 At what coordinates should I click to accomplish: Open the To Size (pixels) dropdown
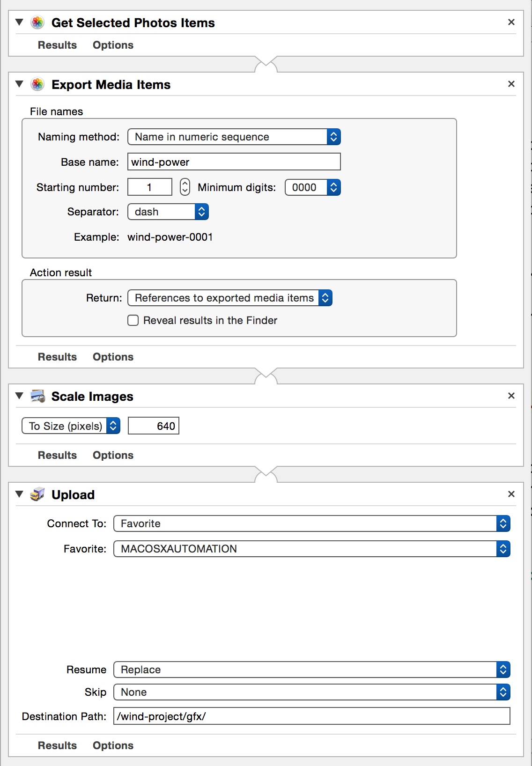click(71, 426)
